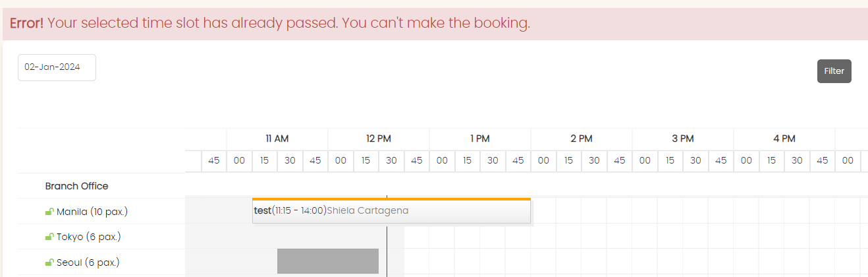Click the green lock icon beside Tokyo

click(x=49, y=237)
